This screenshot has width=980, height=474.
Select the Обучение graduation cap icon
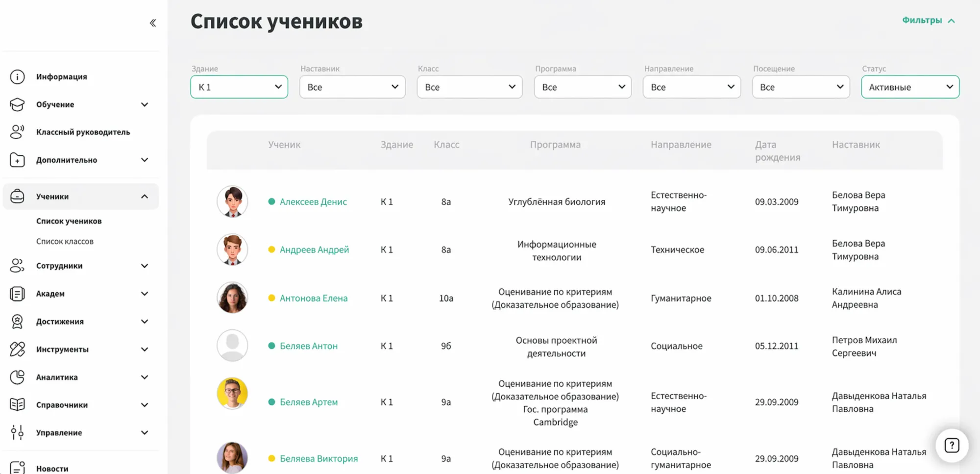[x=18, y=104]
